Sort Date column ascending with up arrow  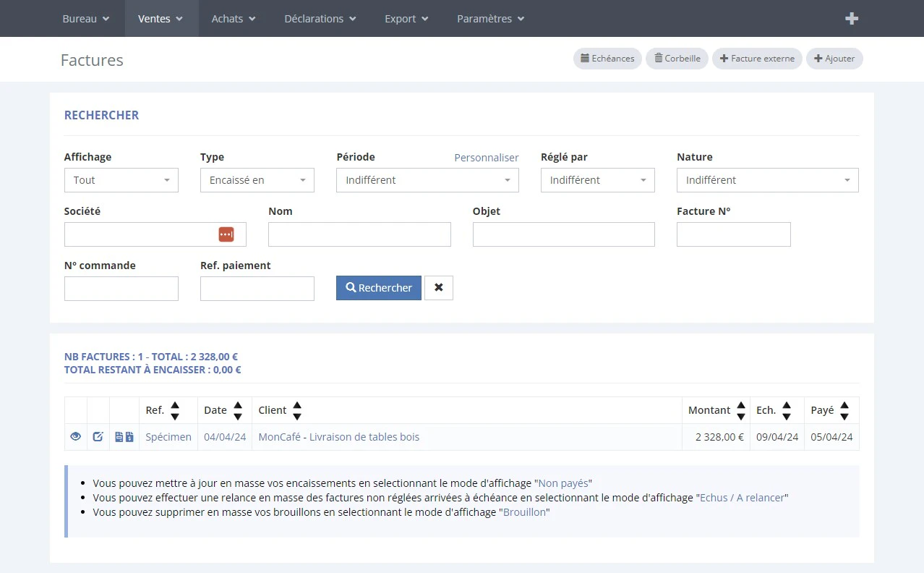[238, 405]
